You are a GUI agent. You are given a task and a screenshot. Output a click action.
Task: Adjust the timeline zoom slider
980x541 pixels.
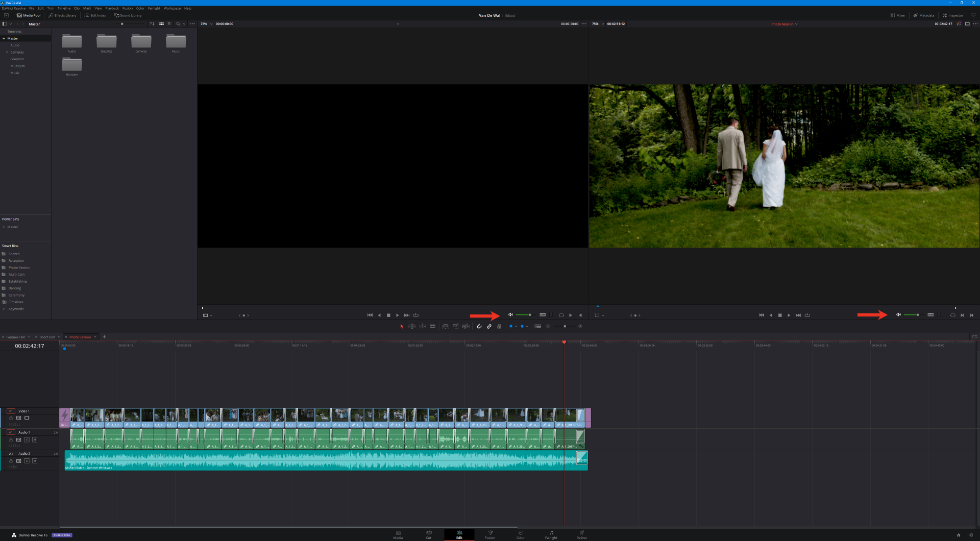pyautogui.click(x=565, y=326)
